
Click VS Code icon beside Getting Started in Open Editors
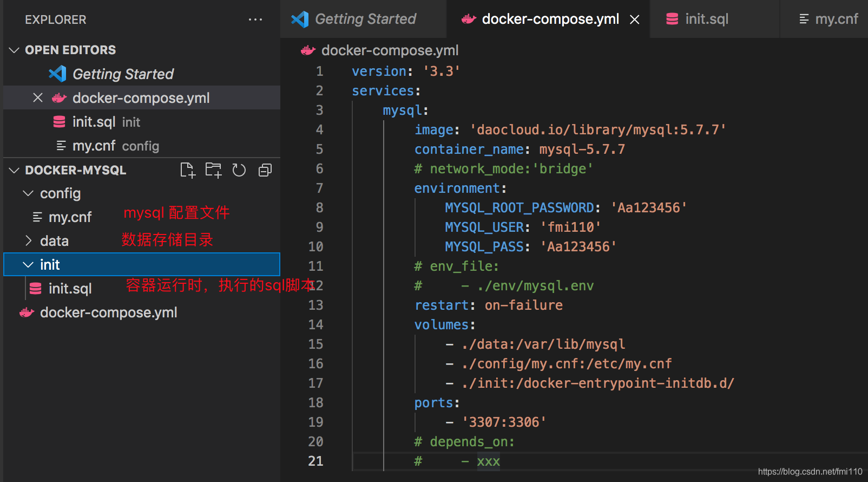pyautogui.click(x=57, y=74)
